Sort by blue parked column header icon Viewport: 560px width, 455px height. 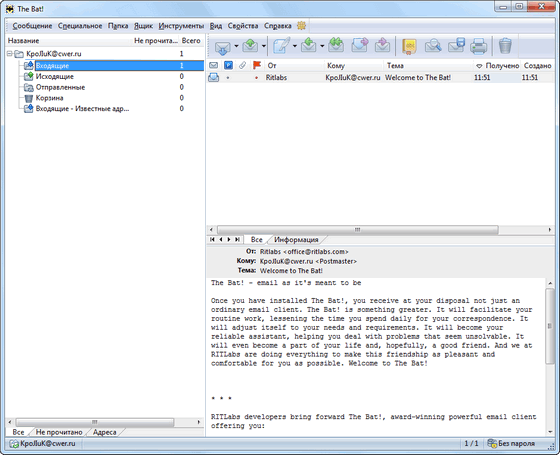(x=228, y=65)
